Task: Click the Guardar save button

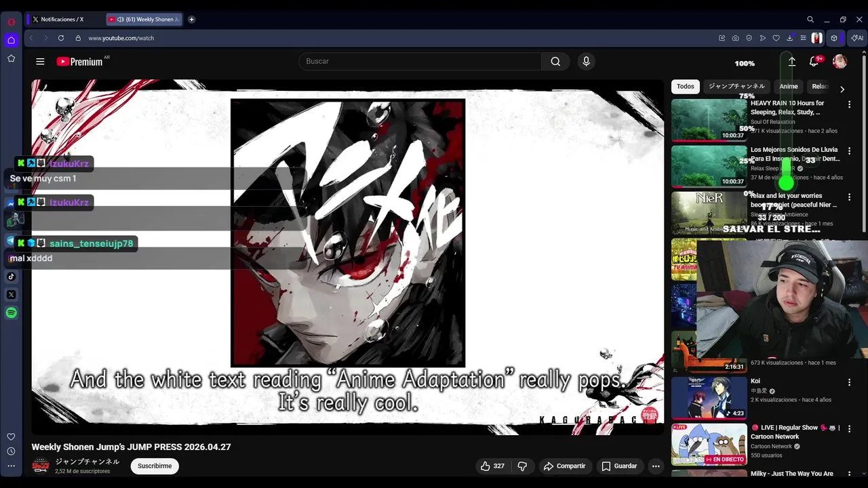Action: (x=619, y=466)
